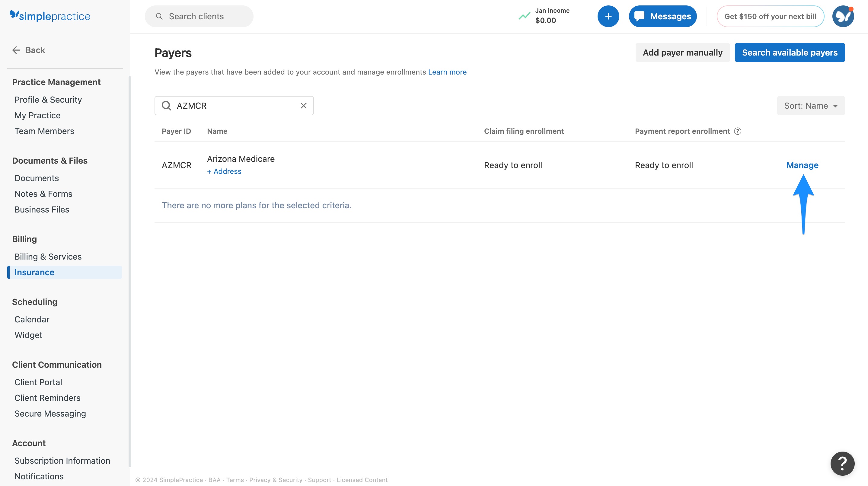This screenshot has width=868, height=486.
Task: Select the Insurance sidebar item
Action: [34, 272]
